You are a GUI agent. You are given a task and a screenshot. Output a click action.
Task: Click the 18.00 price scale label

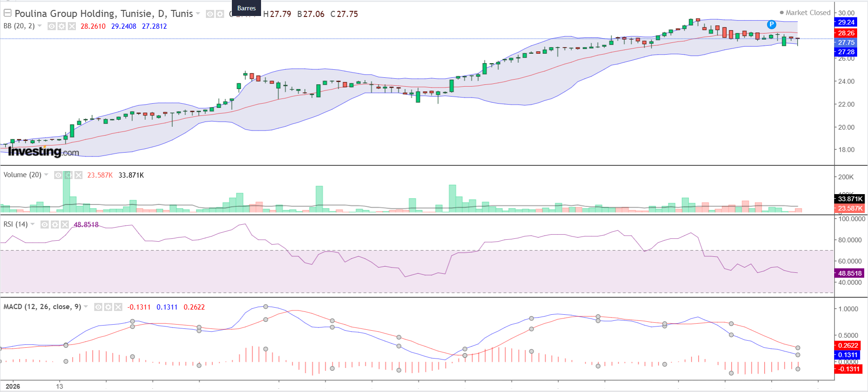tap(846, 150)
